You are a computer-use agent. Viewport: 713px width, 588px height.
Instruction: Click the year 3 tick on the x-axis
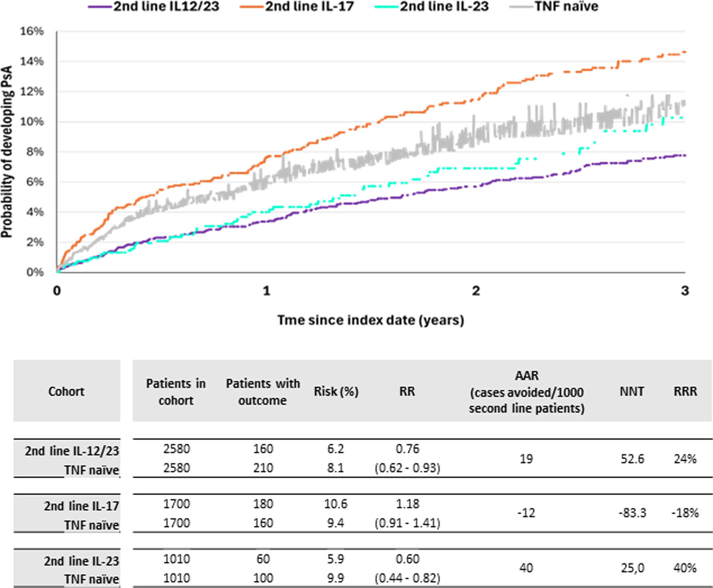[x=685, y=291]
